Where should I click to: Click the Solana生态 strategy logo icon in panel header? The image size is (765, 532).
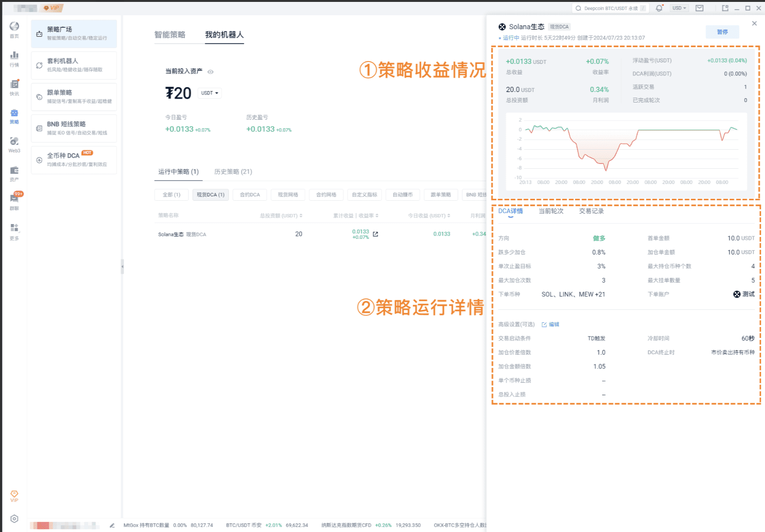(x=502, y=27)
